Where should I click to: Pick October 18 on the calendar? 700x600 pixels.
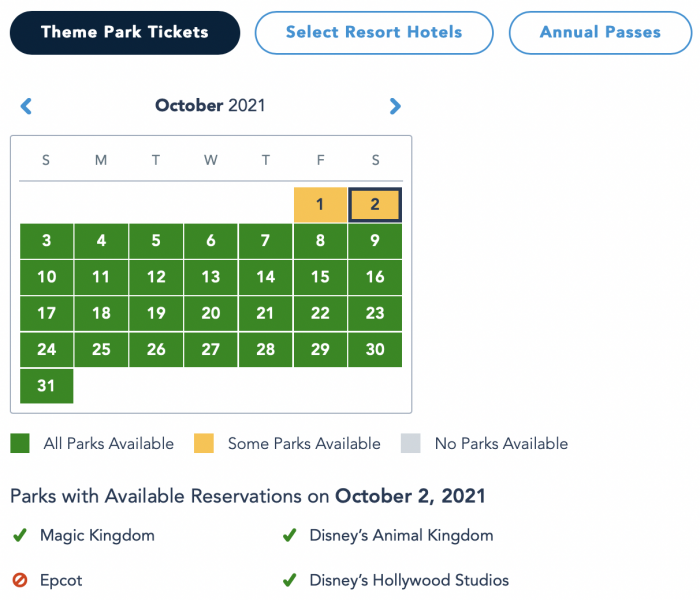point(101,313)
